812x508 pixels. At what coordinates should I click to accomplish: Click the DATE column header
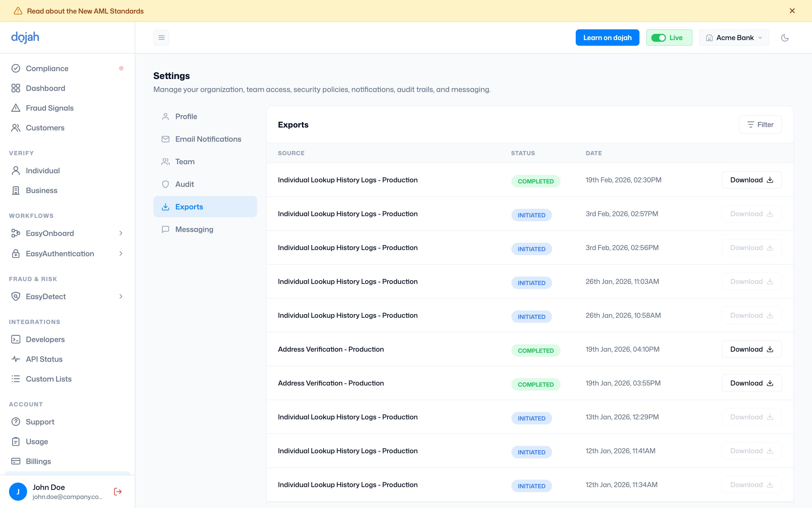[593, 153]
